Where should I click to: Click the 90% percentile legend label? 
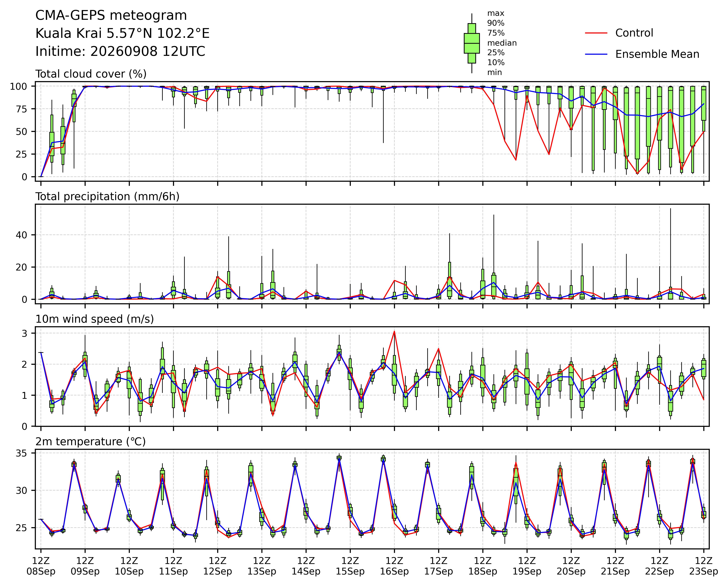(496, 23)
